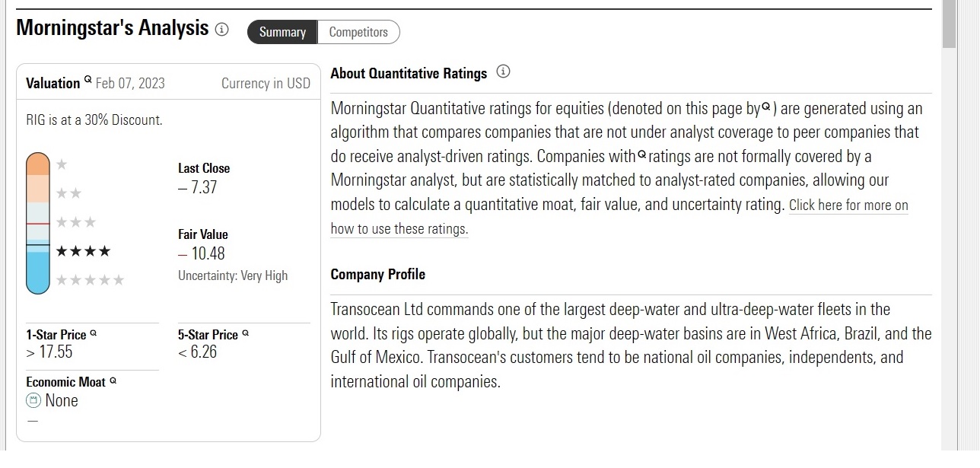The image size is (980, 468).
Task: Click the star-rating valuation thermometer bar
Action: [38, 223]
